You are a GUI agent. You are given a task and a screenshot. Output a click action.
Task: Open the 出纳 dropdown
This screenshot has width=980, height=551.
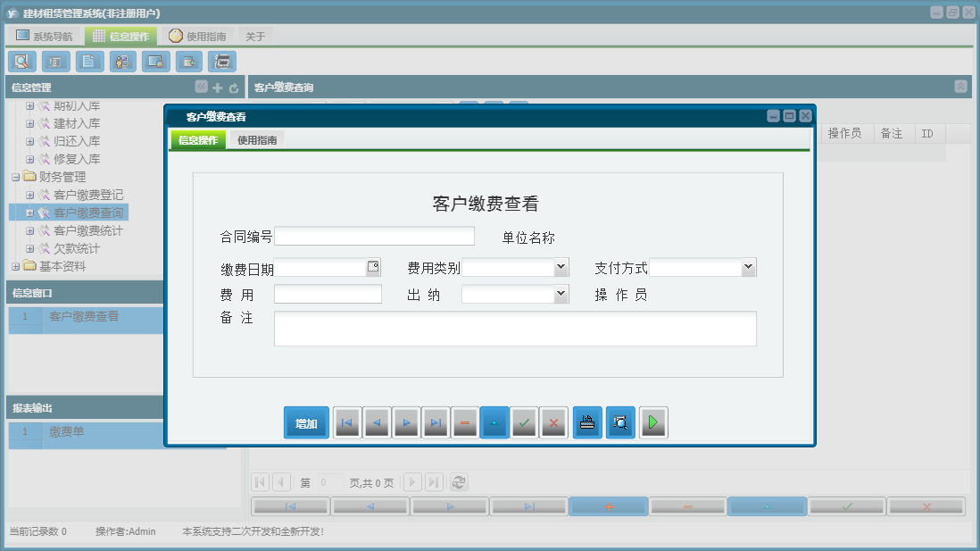coord(561,293)
